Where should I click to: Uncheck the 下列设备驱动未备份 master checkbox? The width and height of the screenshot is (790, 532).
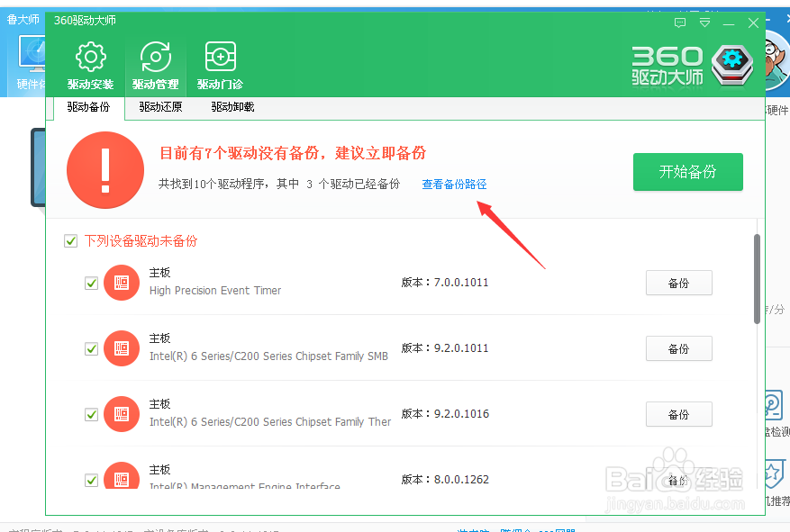coord(70,240)
